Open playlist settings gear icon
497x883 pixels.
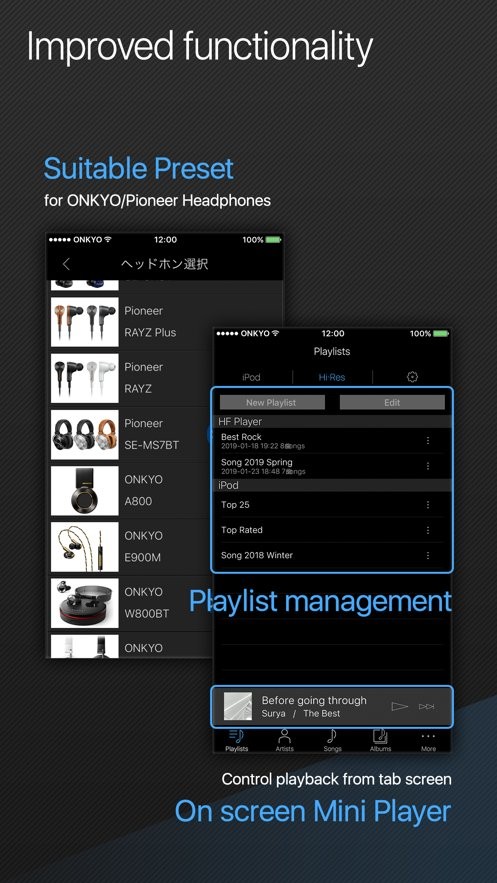tap(412, 377)
